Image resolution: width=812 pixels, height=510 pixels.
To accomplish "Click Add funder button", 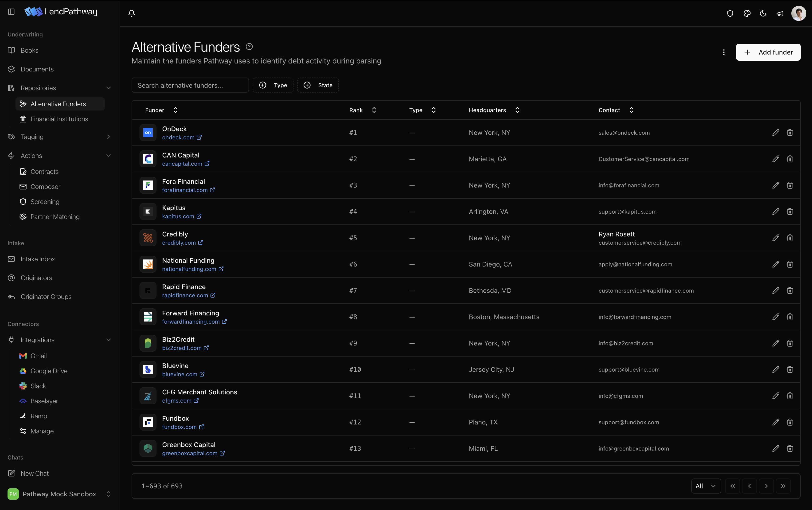I will (x=768, y=52).
